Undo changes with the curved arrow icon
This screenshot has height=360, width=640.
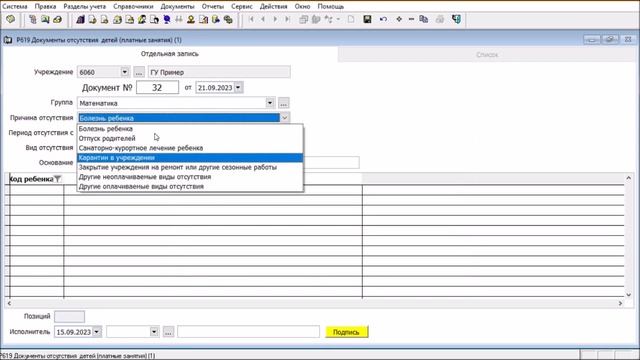[x=383, y=19]
